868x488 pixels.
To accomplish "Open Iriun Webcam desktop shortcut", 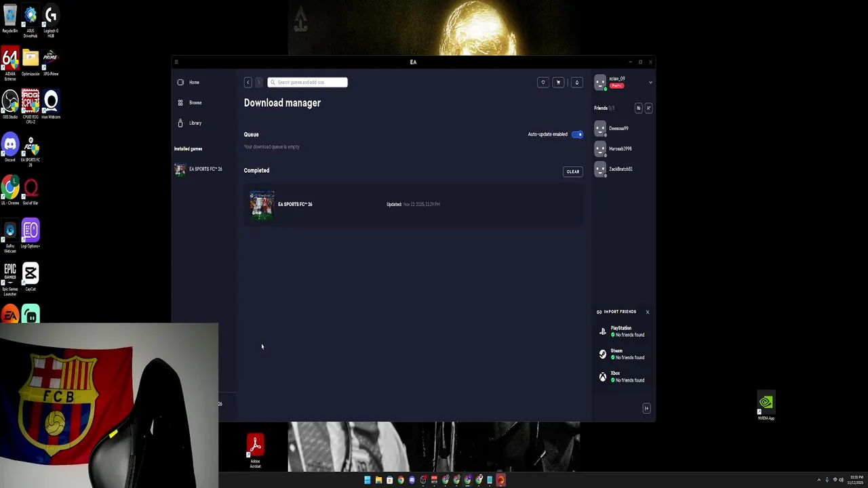I will point(51,104).
